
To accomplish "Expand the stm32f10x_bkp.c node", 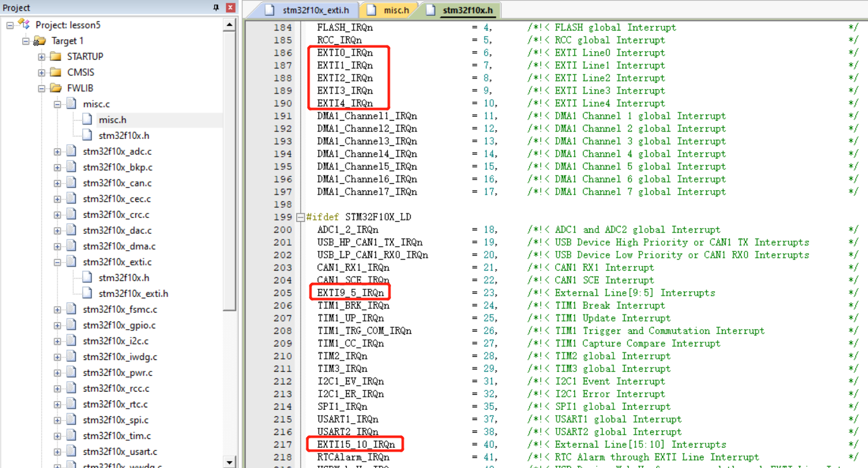I will (57, 167).
